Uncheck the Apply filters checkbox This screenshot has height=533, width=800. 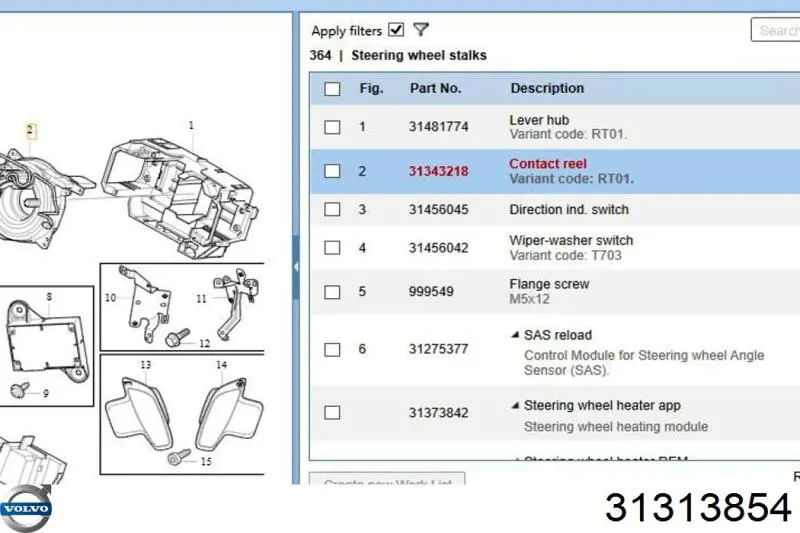tap(397, 30)
